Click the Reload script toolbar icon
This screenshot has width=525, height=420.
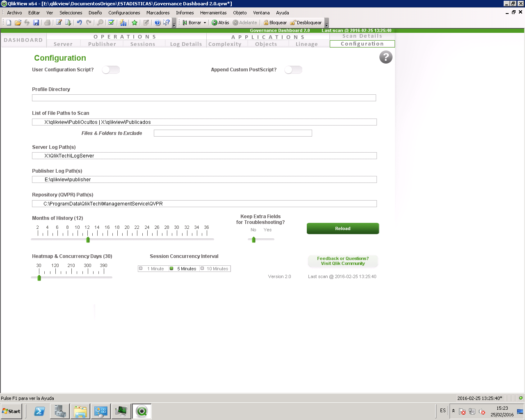pos(68,23)
